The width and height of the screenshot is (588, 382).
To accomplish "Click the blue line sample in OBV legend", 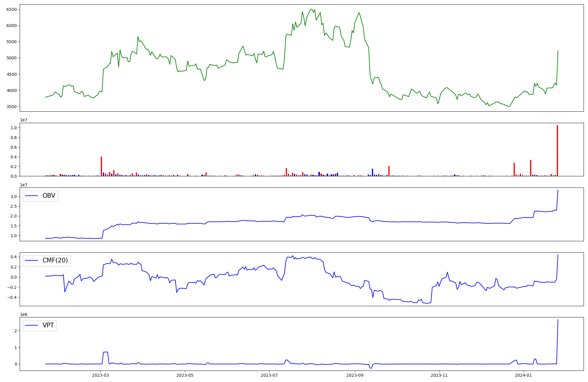I will 32,196.
